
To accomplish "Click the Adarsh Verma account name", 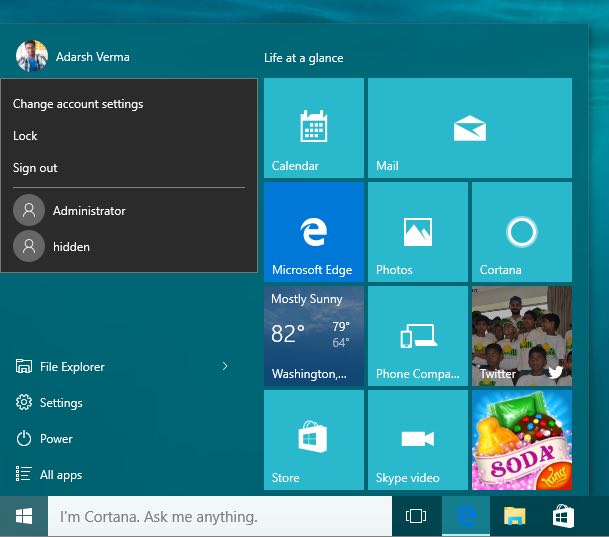I will tap(92, 57).
